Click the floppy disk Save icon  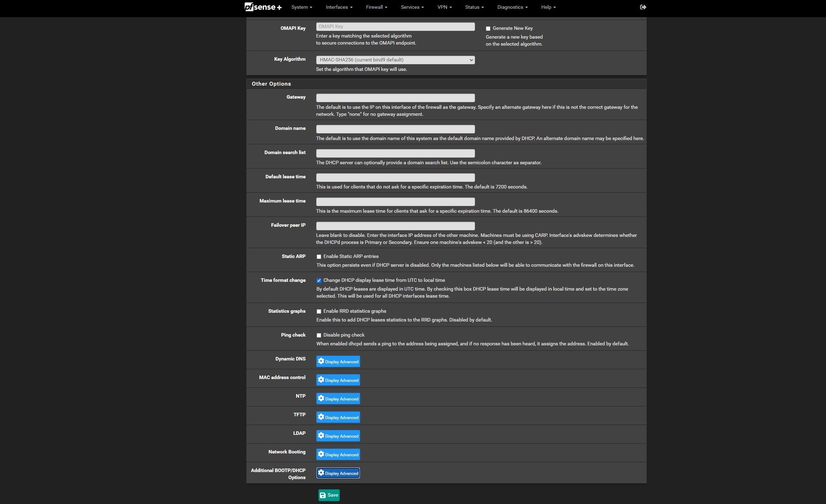(x=323, y=495)
